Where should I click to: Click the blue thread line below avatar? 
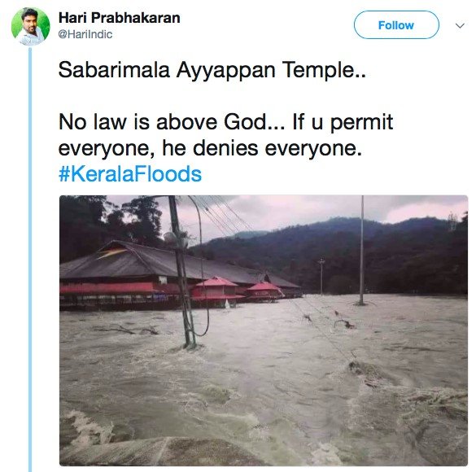pyautogui.click(x=30, y=260)
